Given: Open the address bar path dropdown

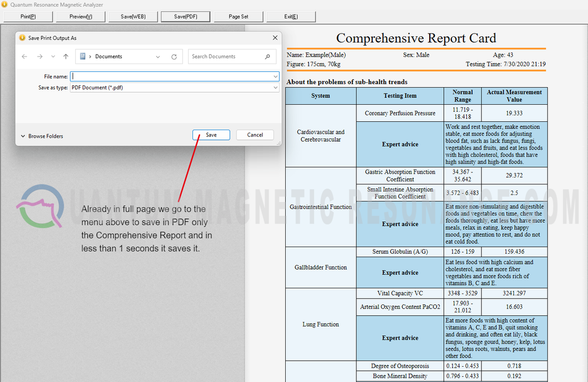Looking at the screenshot, I should pyautogui.click(x=157, y=57).
